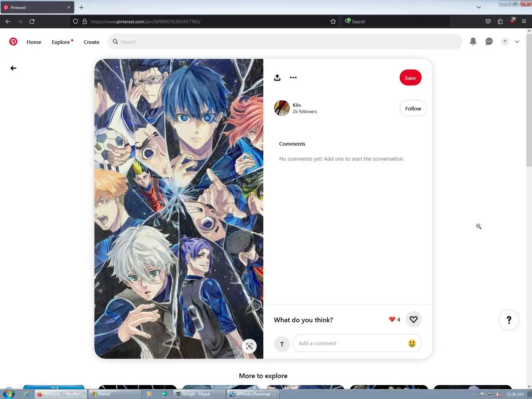Open more options for the pin

(x=293, y=77)
